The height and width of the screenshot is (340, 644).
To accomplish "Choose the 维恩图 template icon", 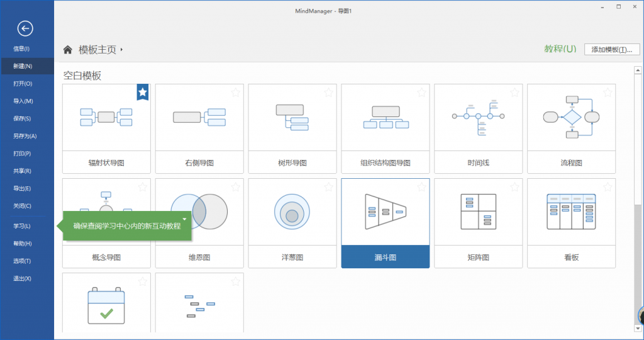I will (199, 212).
